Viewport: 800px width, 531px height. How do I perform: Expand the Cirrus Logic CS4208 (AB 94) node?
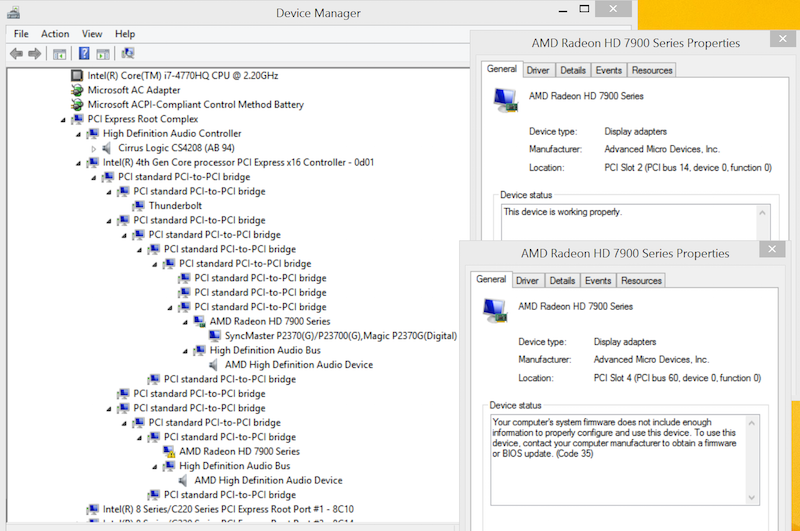(93, 148)
